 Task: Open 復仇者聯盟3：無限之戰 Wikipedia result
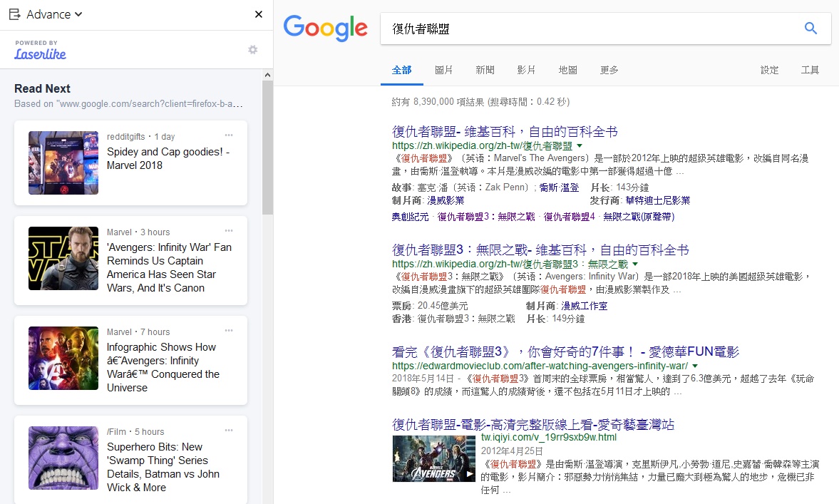[540, 250]
